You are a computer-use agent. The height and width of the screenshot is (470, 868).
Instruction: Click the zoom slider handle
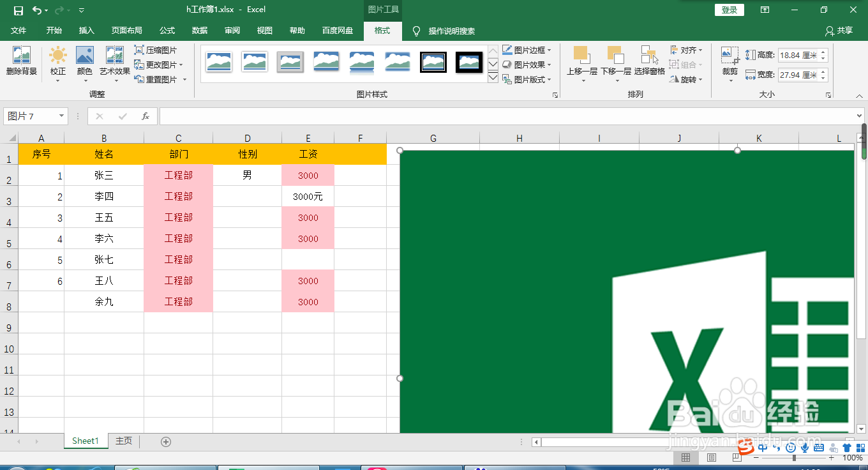point(793,457)
